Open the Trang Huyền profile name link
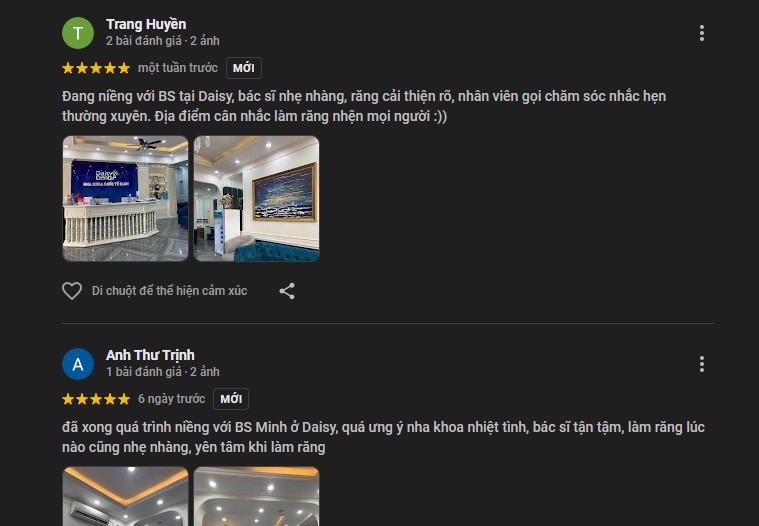The width and height of the screenshot is (759, 526). point(146,24)
